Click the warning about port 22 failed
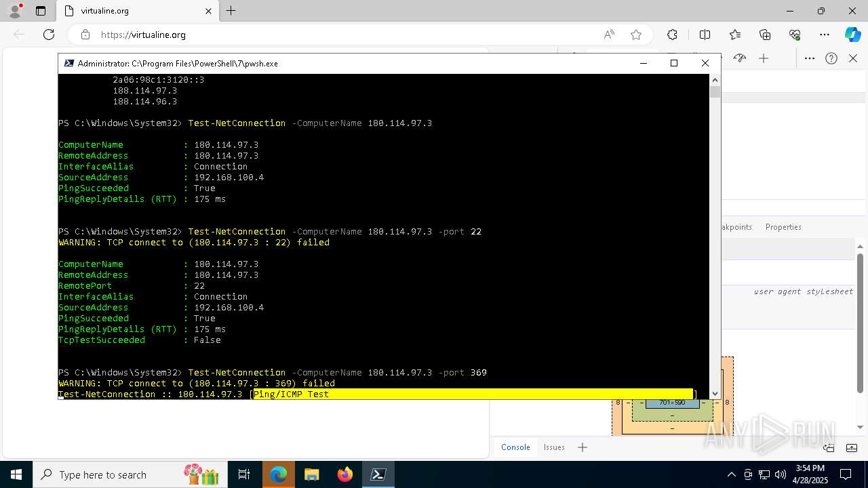 pyautogui.click(x=194, y=243)
